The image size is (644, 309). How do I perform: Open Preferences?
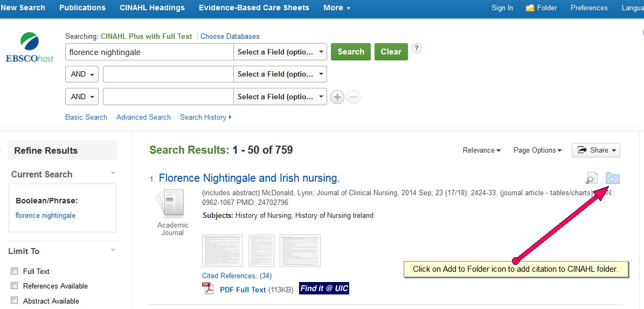point(589,8)
